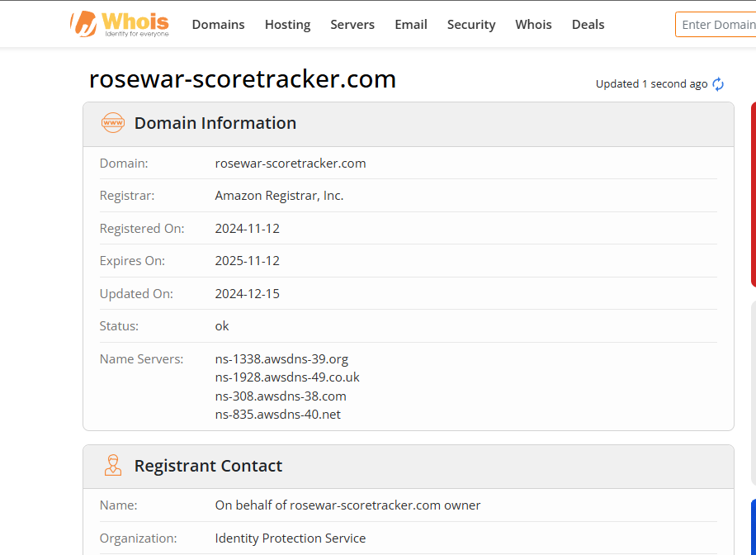Image resolution: width=756 pixels, height=555 pixels.
Task: Click the Name Servers: label
Action: click(x=141, y=359)
